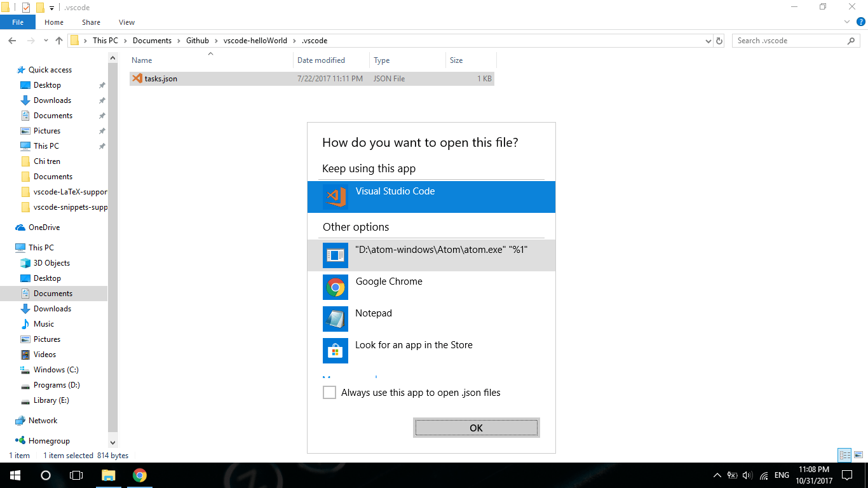
Task: Select Quick access in the navigation pane
Action: click(x=50, y=70)
